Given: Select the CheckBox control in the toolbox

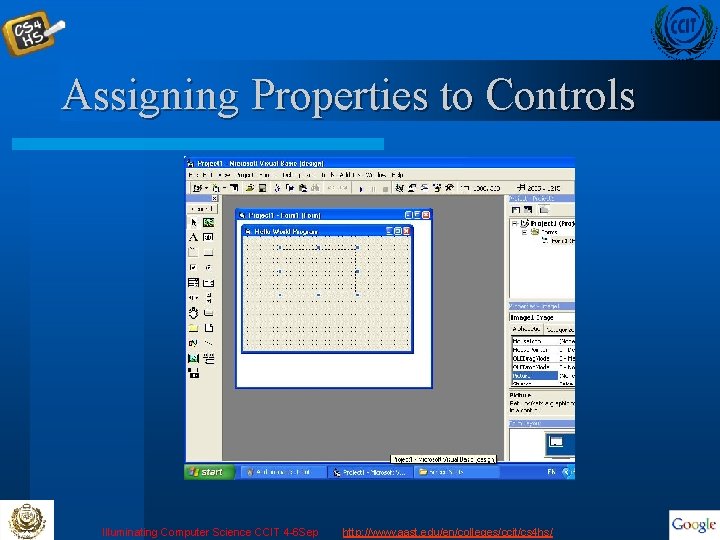Looking at the screenshot, I should click(193, 267).
